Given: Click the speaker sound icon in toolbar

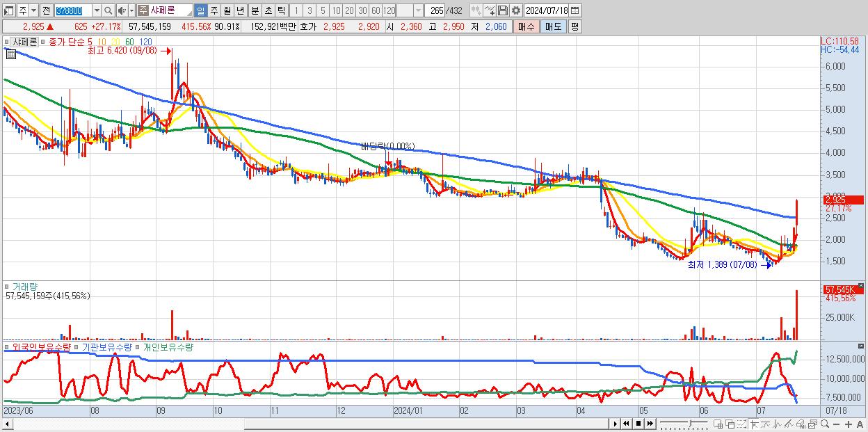Looking at the screenshot, I should [x=122, y=10].
